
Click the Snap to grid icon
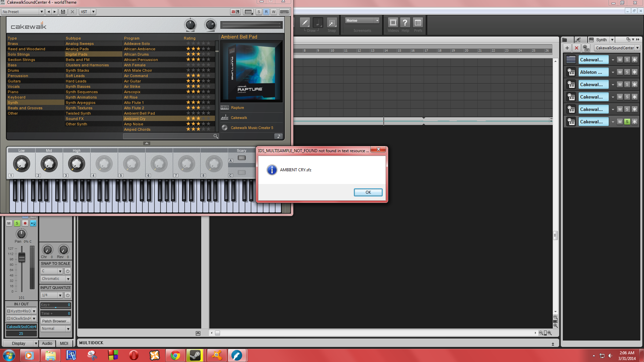pyautogui.click(x=332, y=23)
